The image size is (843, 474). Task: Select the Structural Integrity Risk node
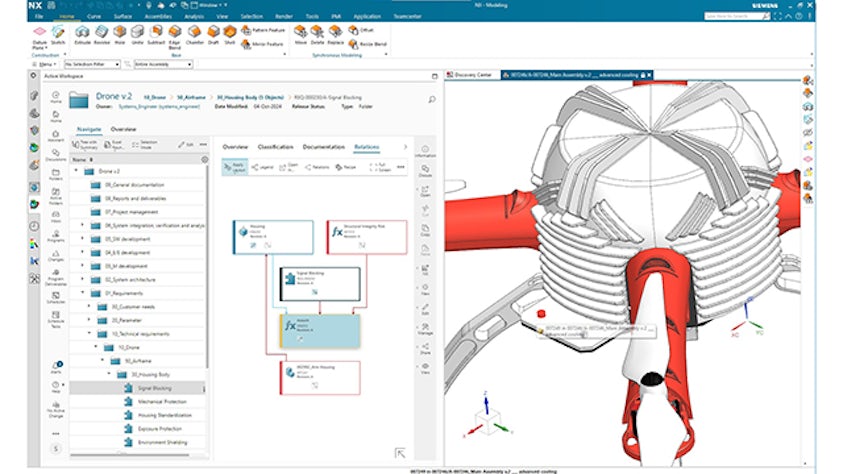367,236
